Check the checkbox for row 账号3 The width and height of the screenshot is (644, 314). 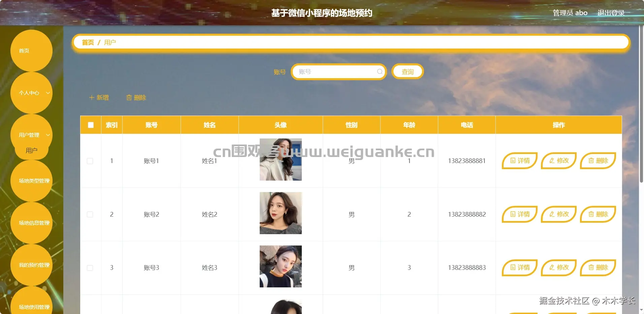(x=90, y=268)
